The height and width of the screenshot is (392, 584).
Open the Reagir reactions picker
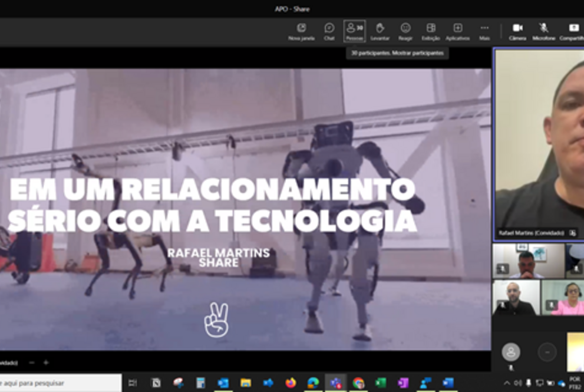pyautogui.click(x=405, y=31)
